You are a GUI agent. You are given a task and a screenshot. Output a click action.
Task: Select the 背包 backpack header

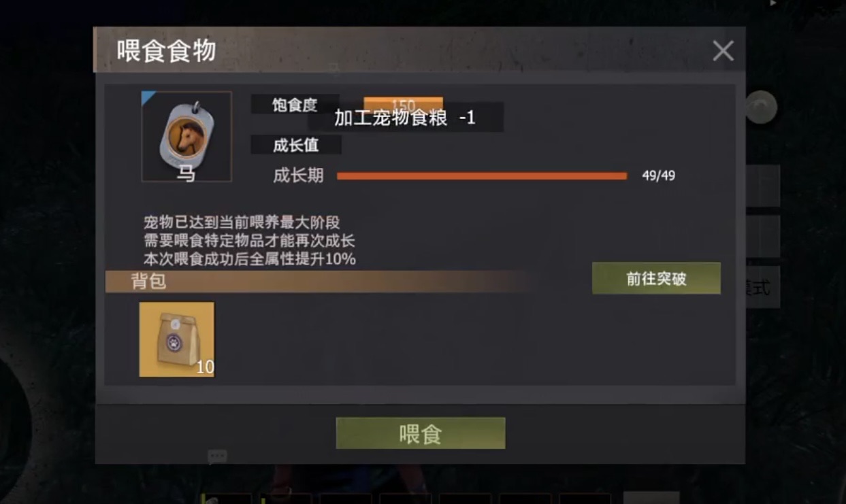[317, 281]
